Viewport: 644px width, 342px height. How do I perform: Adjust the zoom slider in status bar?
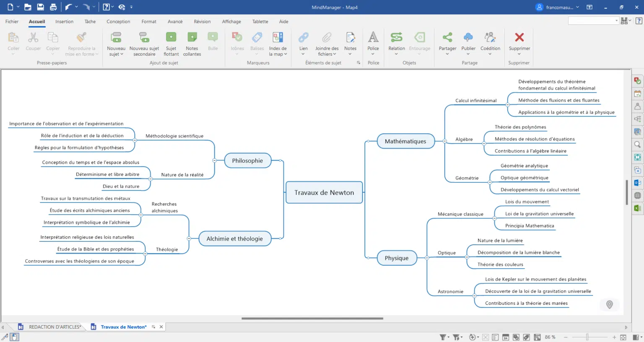587,337
